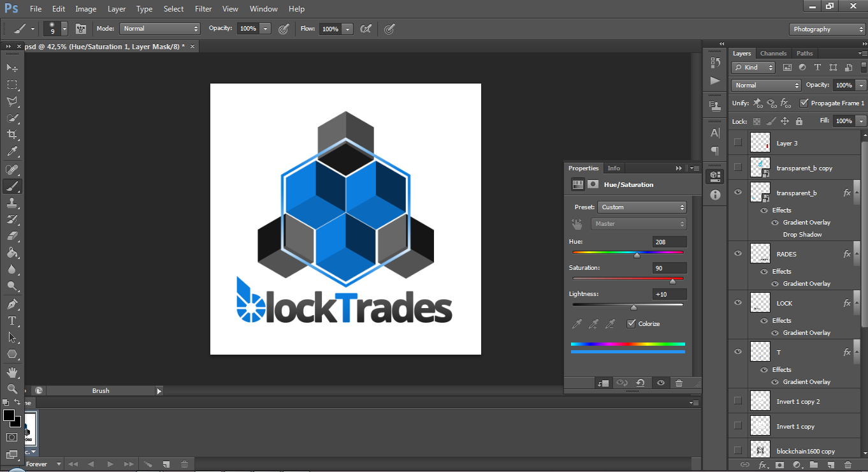Reset Hue/Saturation to adjustment defaults
This screenshot has height=472, width=868.
click(x=640, y=383)
